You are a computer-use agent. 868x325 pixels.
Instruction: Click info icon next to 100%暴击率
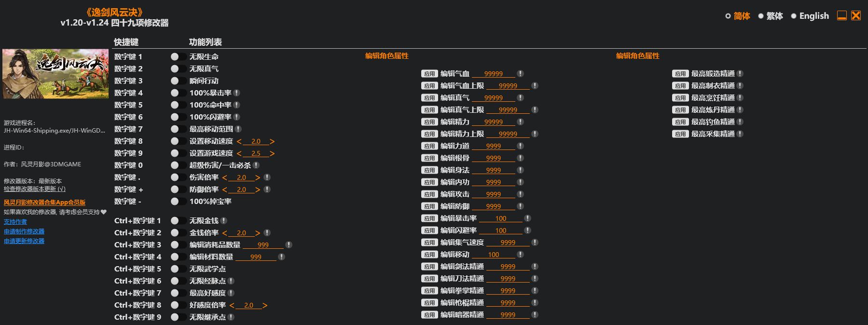click(236, 93)
